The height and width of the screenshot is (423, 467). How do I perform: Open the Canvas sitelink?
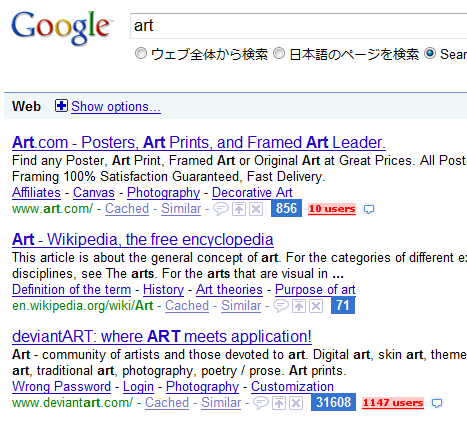click(94, 193)
